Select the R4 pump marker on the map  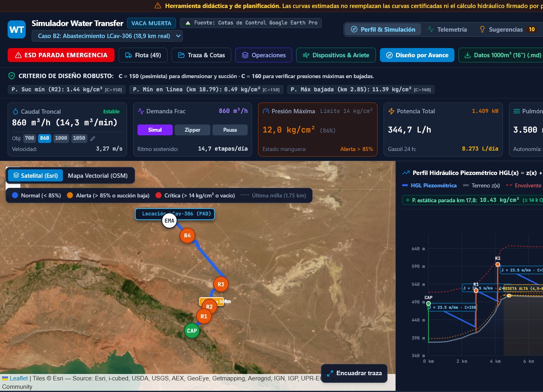pos(187,235)
